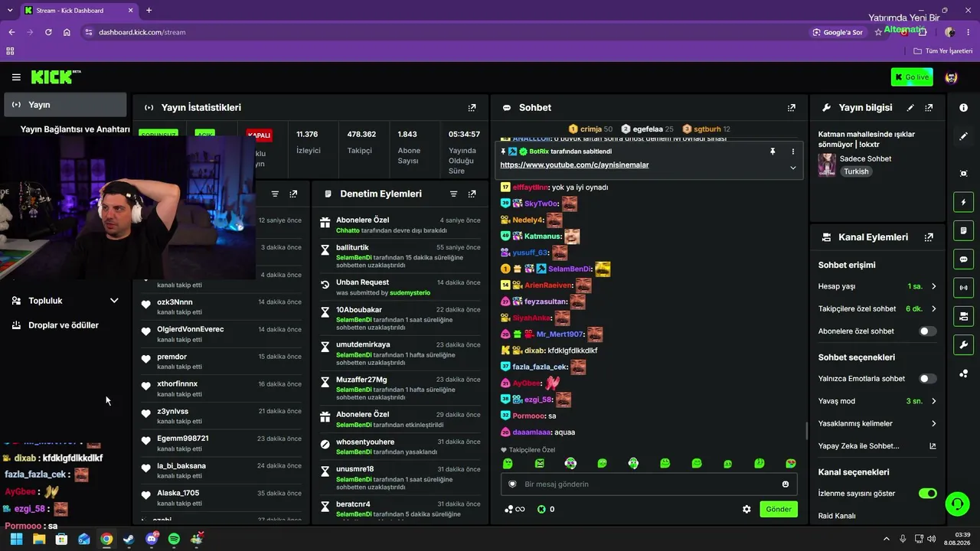This screenshot has height=551, width=980.
Task: Pop out the Sohbet chat panel
Action: point(792,108)
